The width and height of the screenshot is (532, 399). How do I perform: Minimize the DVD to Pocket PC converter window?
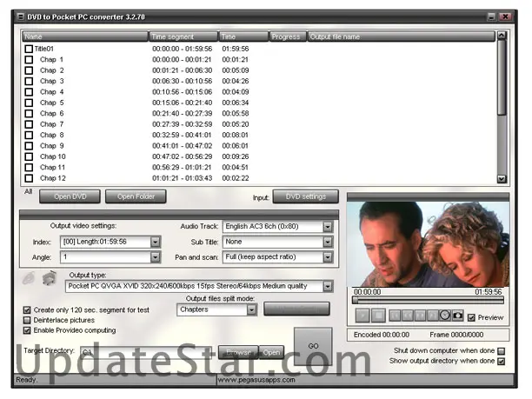pyautogui.click(x=491, y=17)
